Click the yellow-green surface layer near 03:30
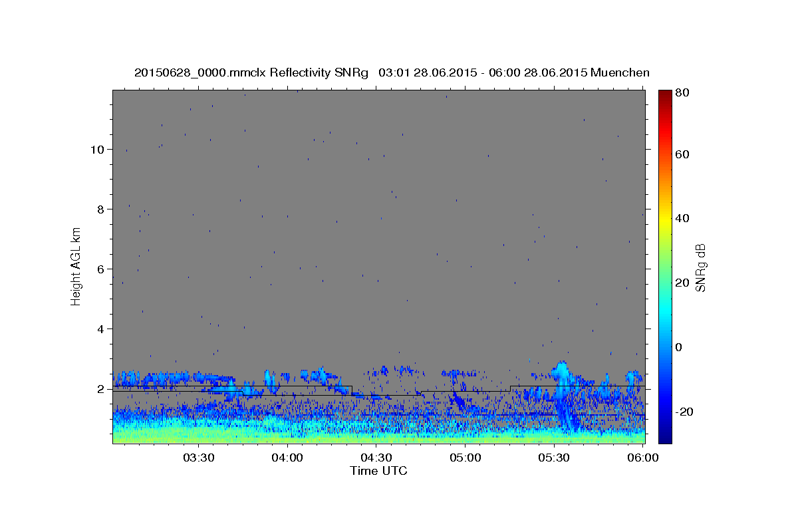This screenshot has height=532, width=798. (199, 434)
